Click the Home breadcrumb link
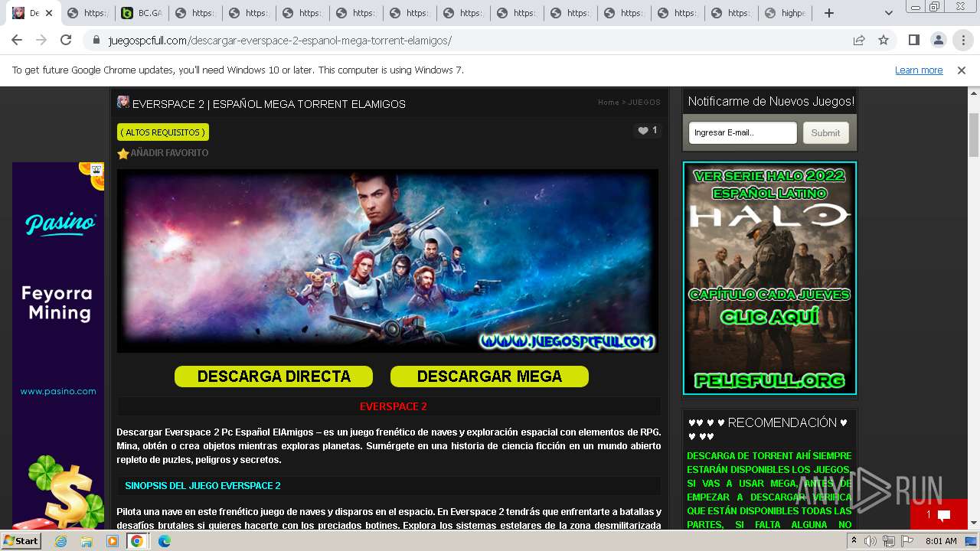Screen dimensions: 980x551 [x=609, y=103]
